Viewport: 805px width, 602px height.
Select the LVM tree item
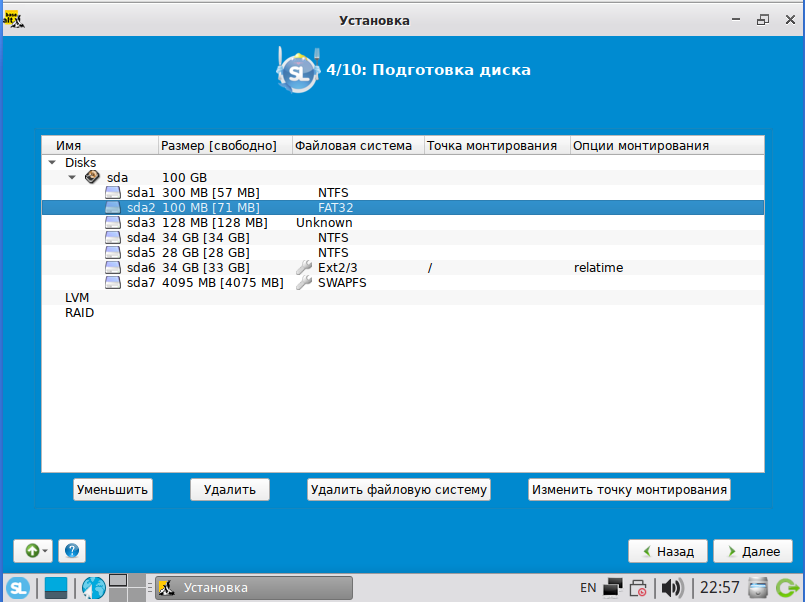[77, 298]
